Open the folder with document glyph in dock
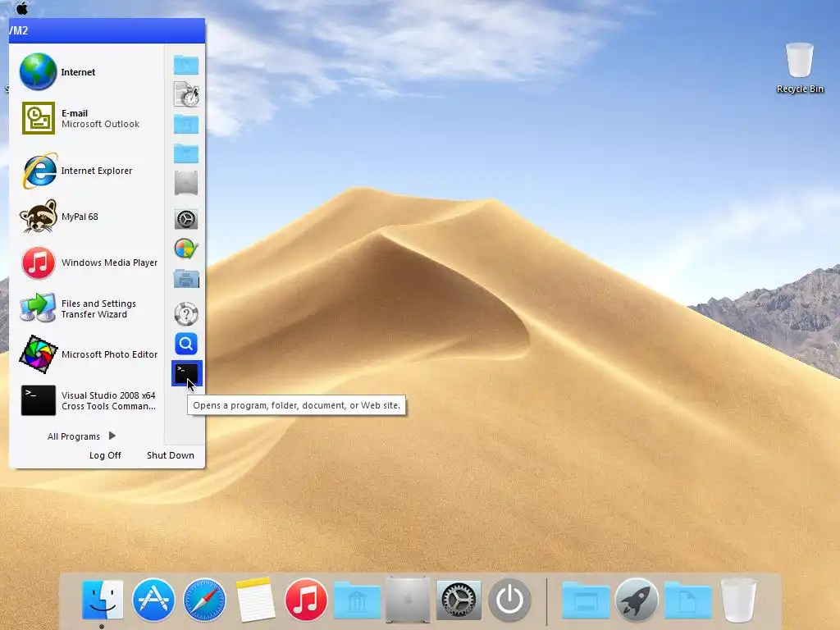The height and width of the screenshot is (630, 840). 688,600
